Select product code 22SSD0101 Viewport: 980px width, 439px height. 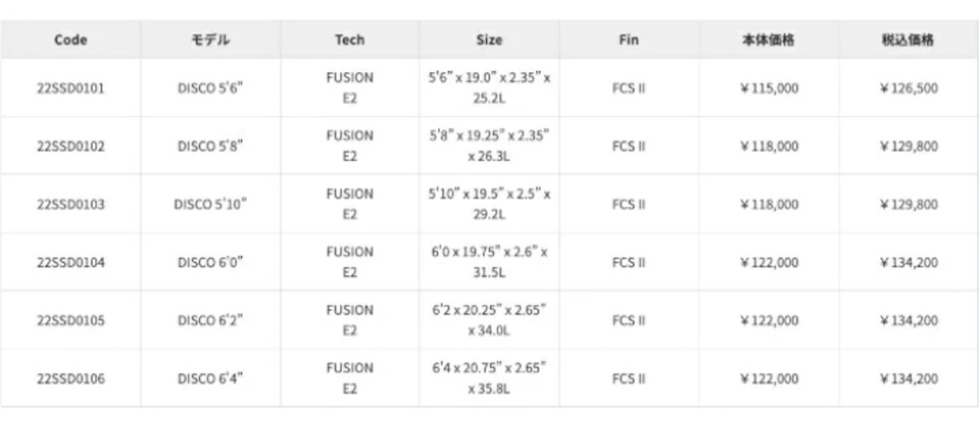pyautogui.click(x=70, y=88)
